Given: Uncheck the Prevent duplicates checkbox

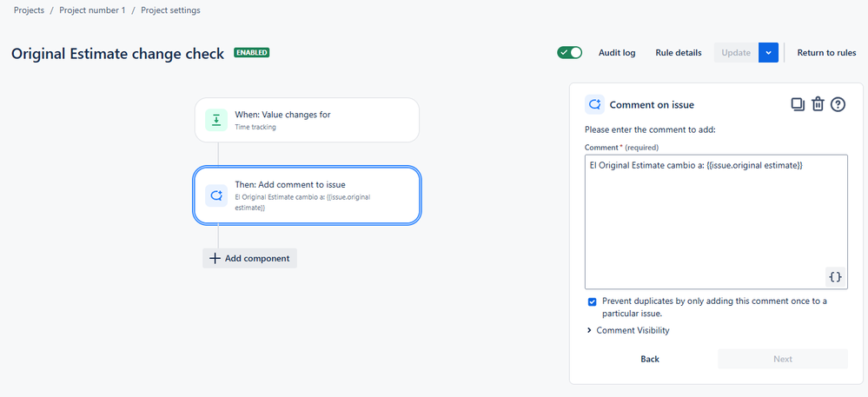Looking at the screenshot, I should pyautogui.click(x=592, y=301).
